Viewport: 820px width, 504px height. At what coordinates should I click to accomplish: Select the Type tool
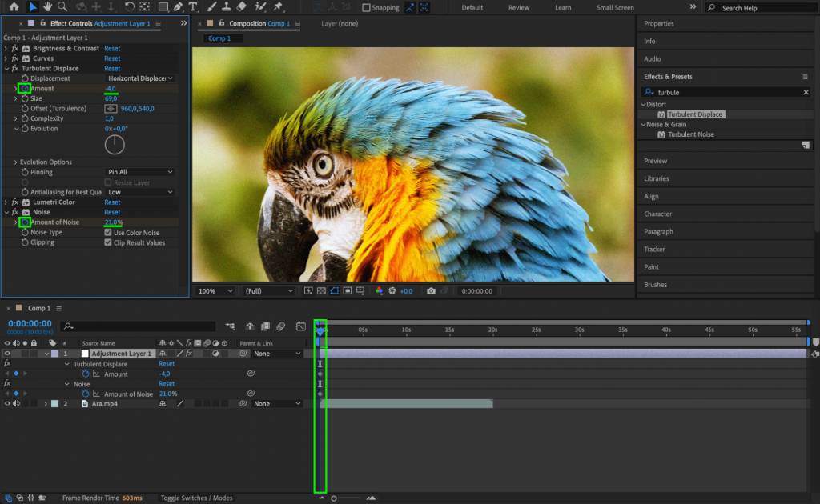pyautogui.click(x=192, y=7)
